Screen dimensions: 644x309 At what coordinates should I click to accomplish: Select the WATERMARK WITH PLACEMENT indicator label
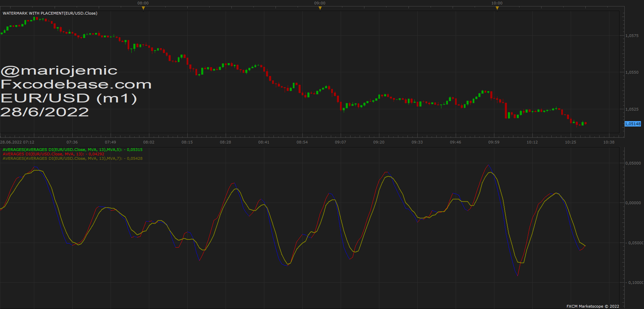pos(50,13)
